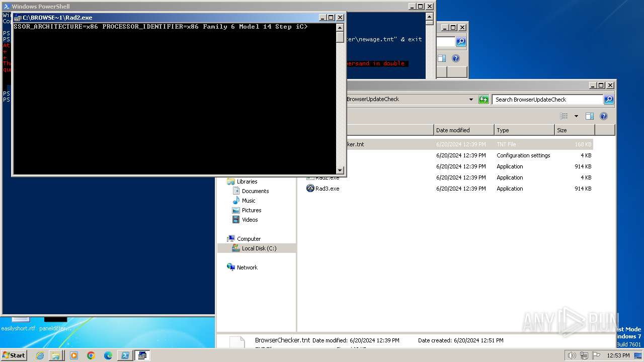Open the Start menu

pos(14,355)
